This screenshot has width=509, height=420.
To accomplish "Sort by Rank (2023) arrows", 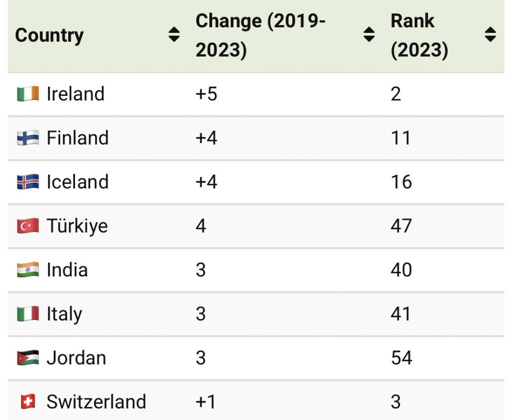I will 490,35.
